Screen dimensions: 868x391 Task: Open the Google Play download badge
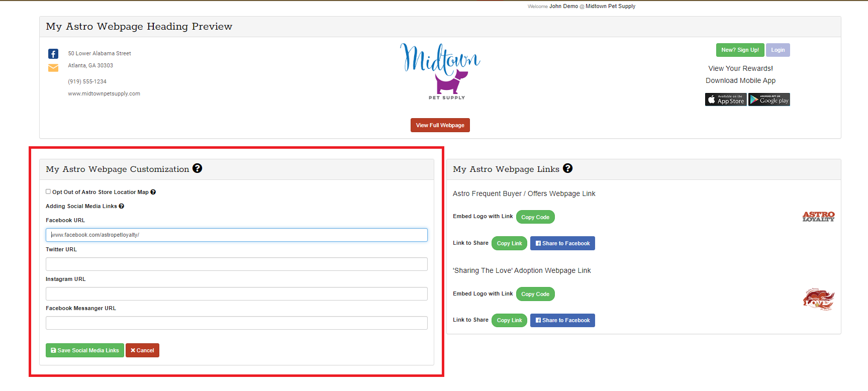769,100
